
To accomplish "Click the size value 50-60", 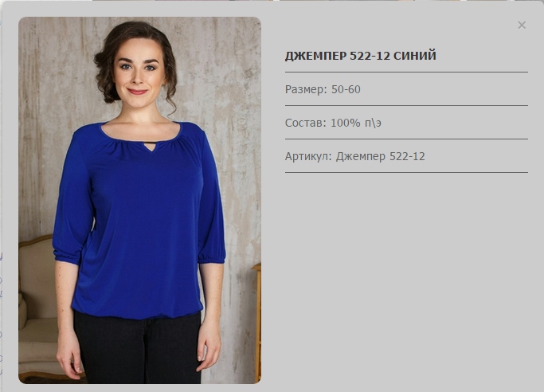I will click(346, 89).
